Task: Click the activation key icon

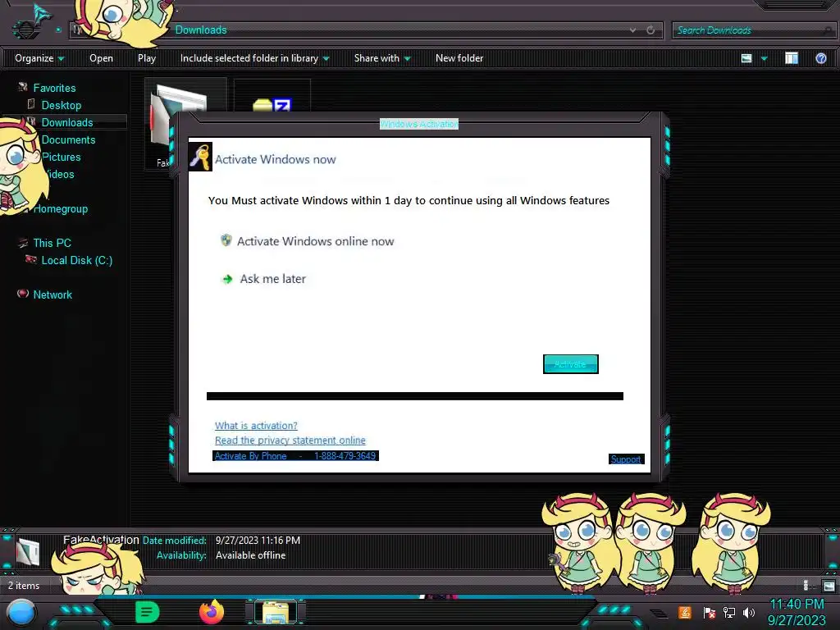Action: pos(200,157)
